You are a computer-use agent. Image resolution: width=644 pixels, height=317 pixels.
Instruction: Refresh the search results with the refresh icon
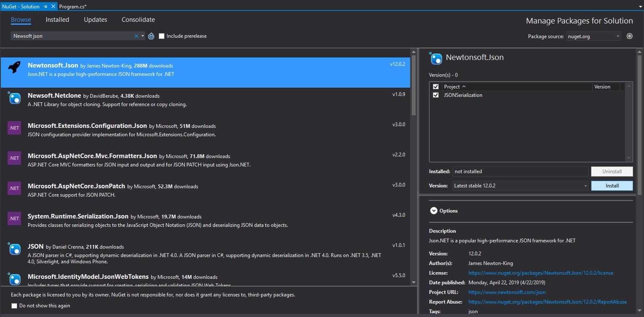pos(151,36)
